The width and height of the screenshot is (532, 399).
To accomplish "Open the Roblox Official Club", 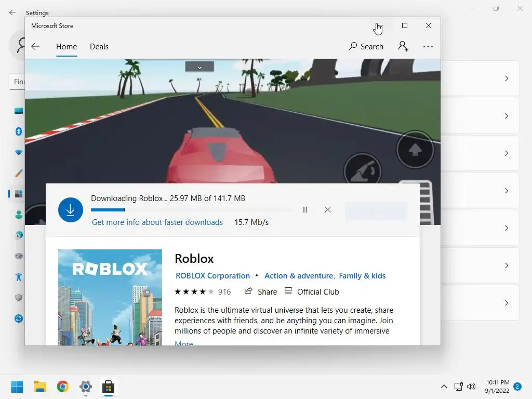I will [x=312, y=292].
